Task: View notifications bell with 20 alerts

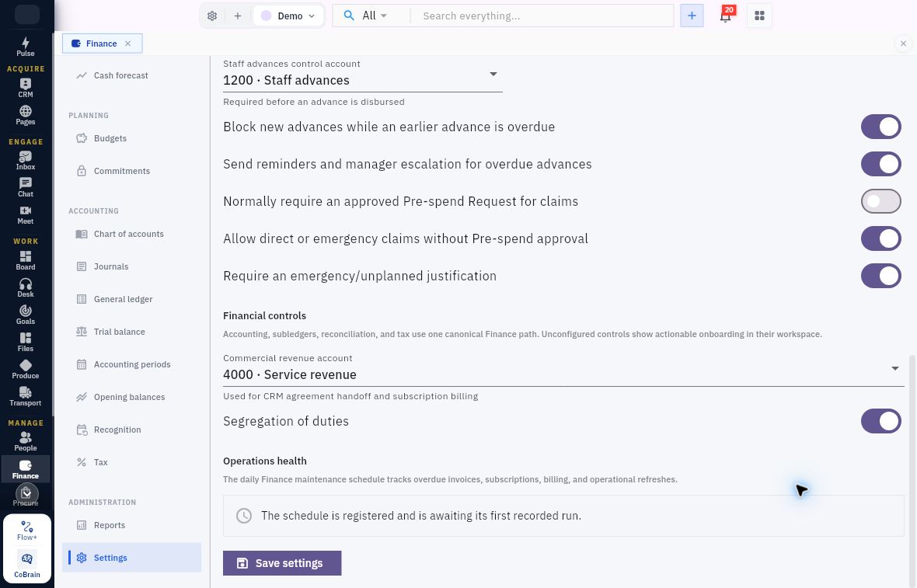Action: pyautogui.click(x=726, y=15)
